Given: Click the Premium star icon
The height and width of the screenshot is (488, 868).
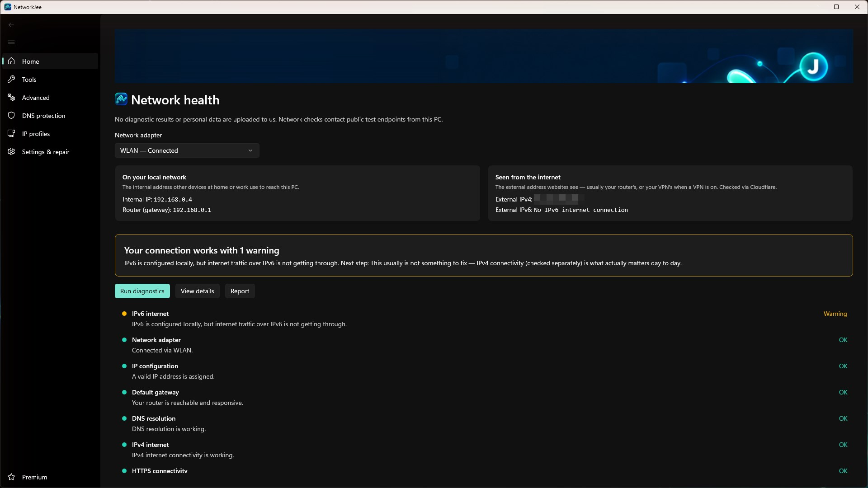Looking at the screenshot, I should (x=12, y=477).
